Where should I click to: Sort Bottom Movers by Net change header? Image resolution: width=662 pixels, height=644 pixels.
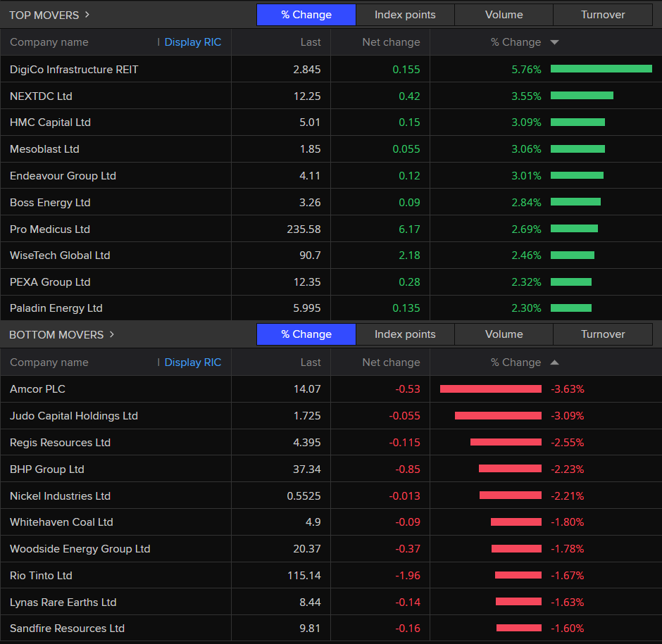pos(392,362)
